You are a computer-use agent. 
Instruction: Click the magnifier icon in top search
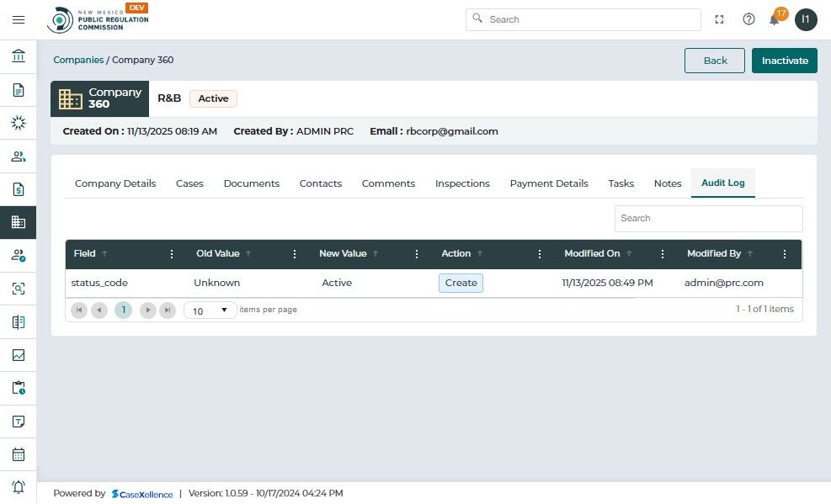(x=477, y=18)
